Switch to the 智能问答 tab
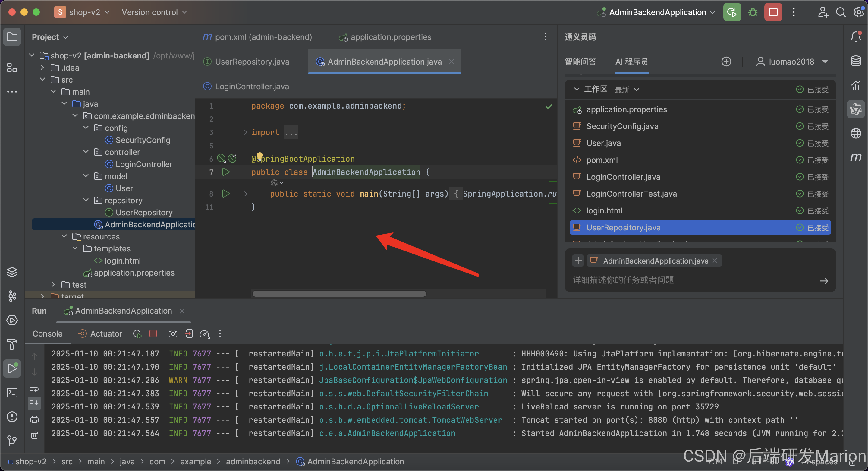868x471 pixels. tap(580, 62)
